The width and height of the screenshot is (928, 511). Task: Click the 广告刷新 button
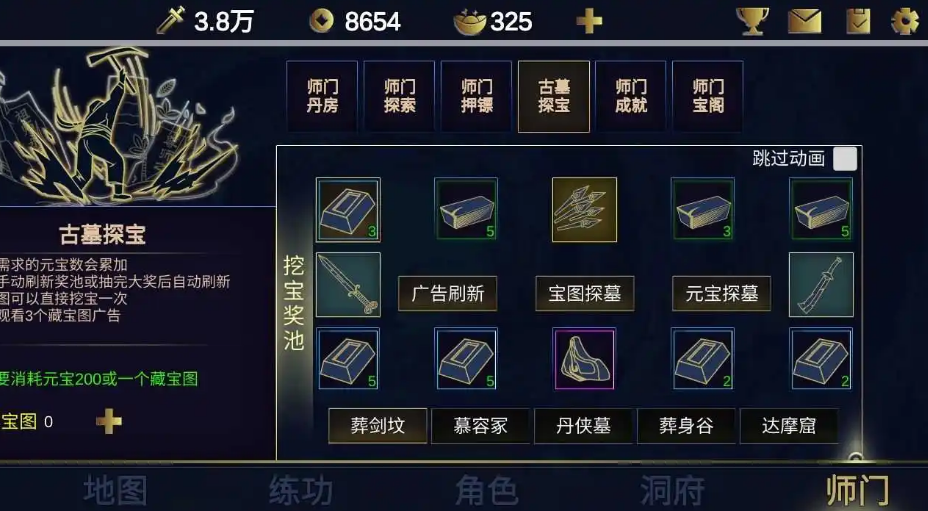pos(447,294)
